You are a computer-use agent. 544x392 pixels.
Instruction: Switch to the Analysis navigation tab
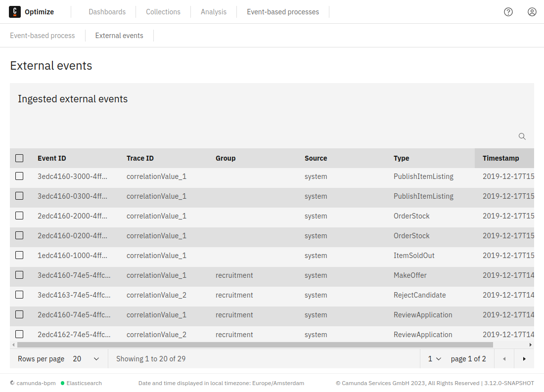pyautogui.click(x=214, y=12)
